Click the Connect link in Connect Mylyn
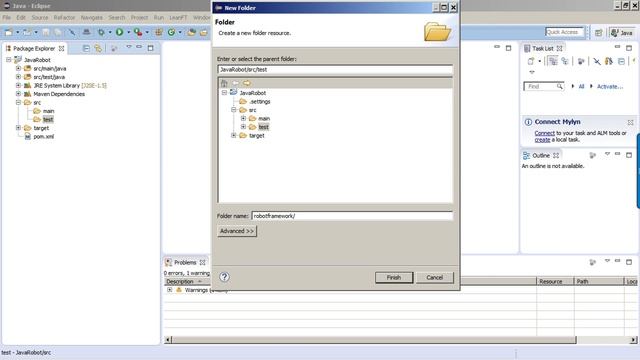Viewport: 640px width, 360px height. [x=544, y=133]
